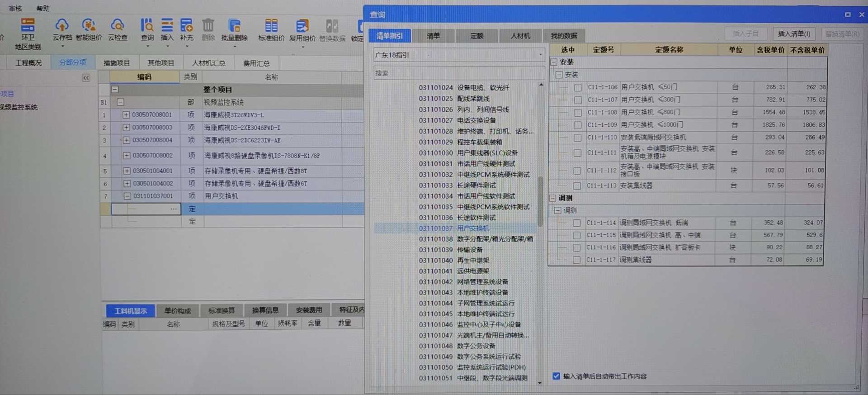Collapse the top-level 安装 group
Image resolution: width=868 pixels, height=395 pixels.
coord(553,62)
